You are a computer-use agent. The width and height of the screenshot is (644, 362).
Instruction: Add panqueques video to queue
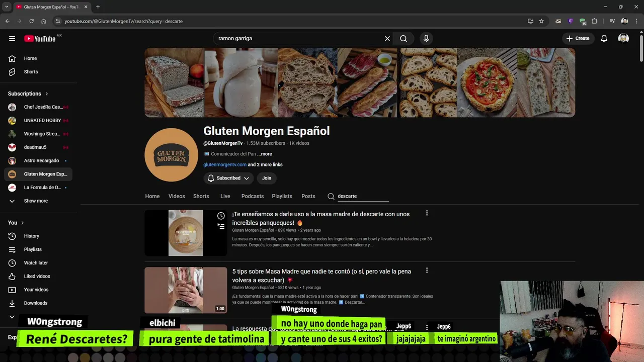[x=221, y=227]
